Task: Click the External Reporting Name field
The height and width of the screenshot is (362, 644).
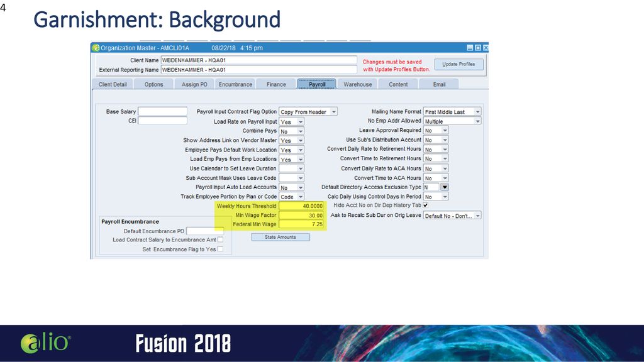Action: pyautogui.click(x=258, y=70)
